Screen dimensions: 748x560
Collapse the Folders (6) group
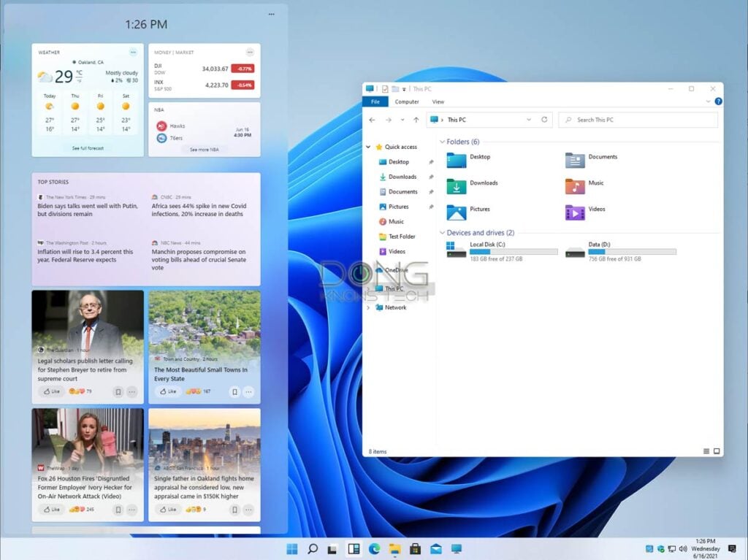[442, 142]
